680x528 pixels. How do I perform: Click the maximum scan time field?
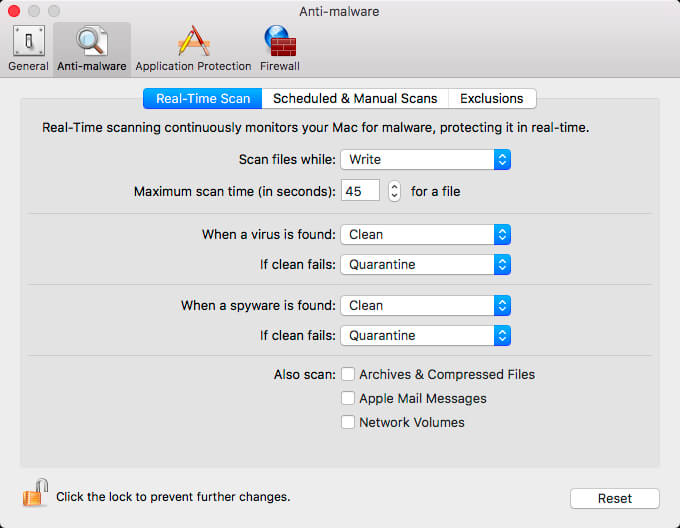point(360,190)
